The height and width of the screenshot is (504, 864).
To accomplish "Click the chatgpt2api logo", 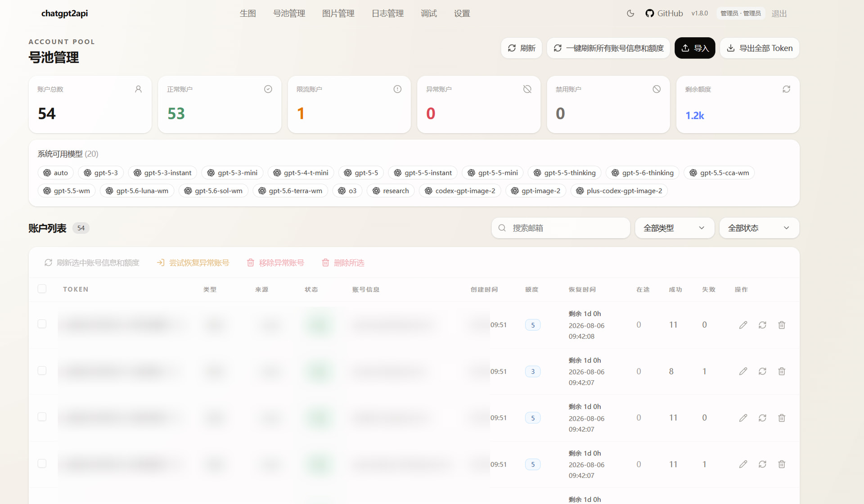I will 64,13.
